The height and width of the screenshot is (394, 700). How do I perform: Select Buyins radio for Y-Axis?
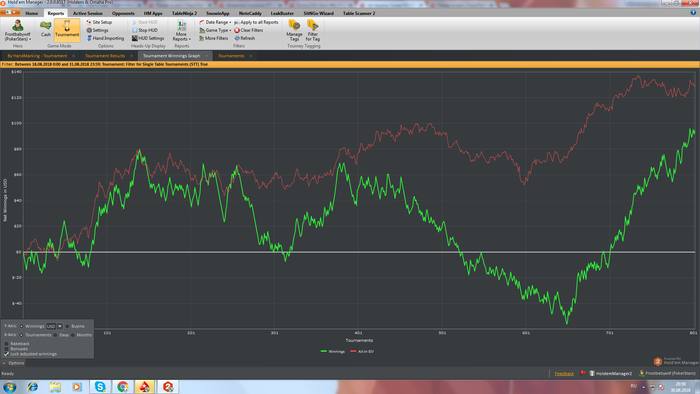[x=67, y=326]
